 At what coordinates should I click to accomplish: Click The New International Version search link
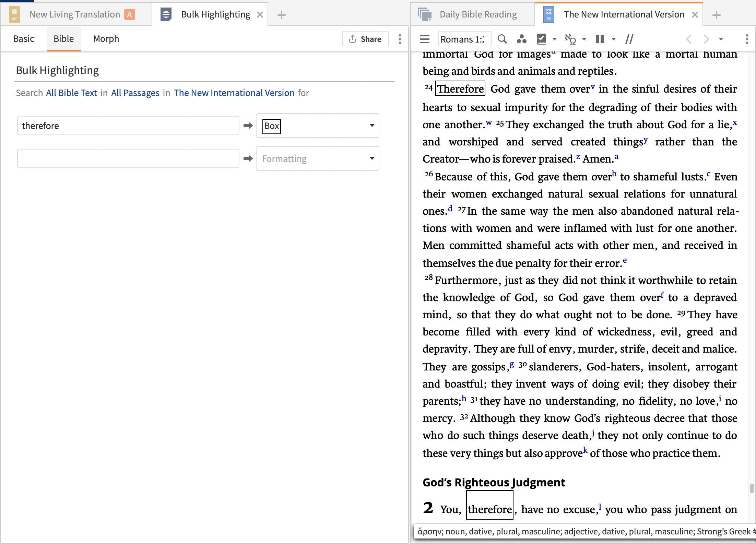click(234, 93)
